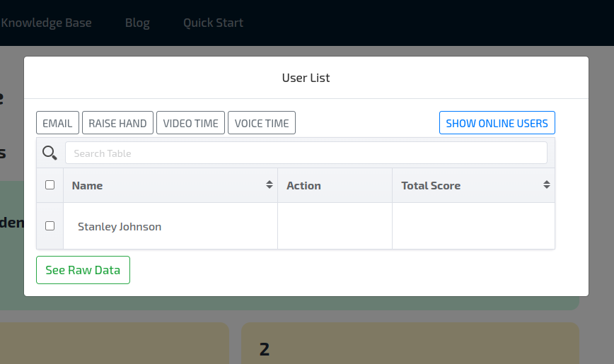Screen dimensions: 614x364
Task: Choose the VIDEO TIME button
Action: pyautogui.click(x=190, y=123)
